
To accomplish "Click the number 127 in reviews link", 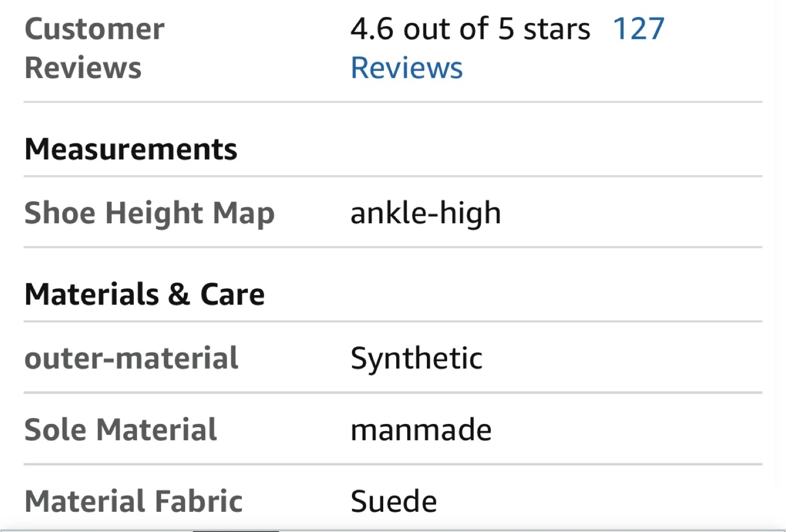I will coord(638,29).
